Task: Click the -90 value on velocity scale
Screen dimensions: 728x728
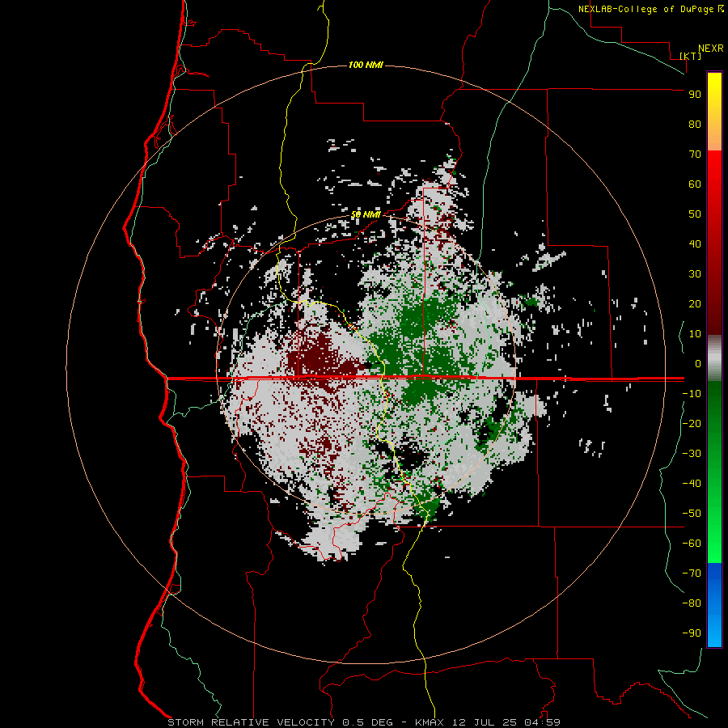Action: point(692,633)
